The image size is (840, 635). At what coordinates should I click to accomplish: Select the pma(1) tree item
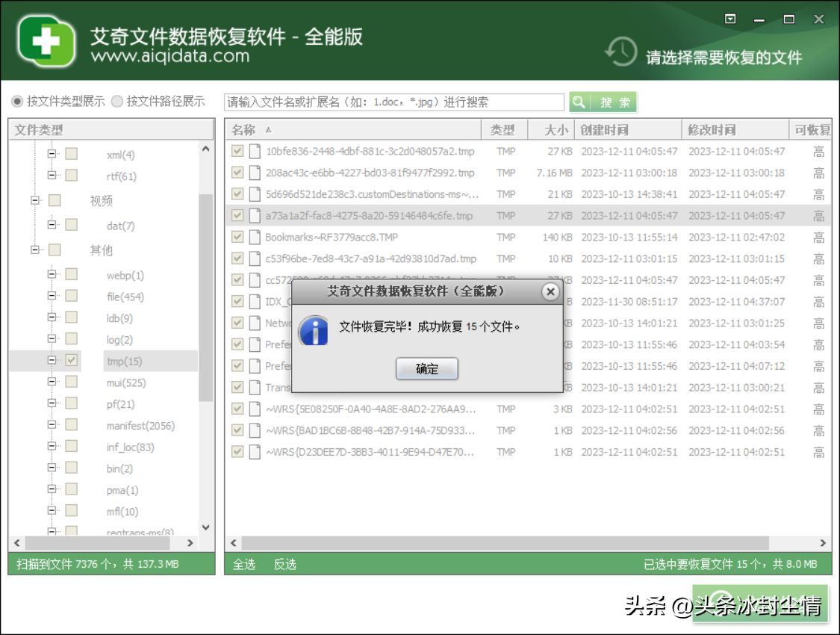click(122, 490)
